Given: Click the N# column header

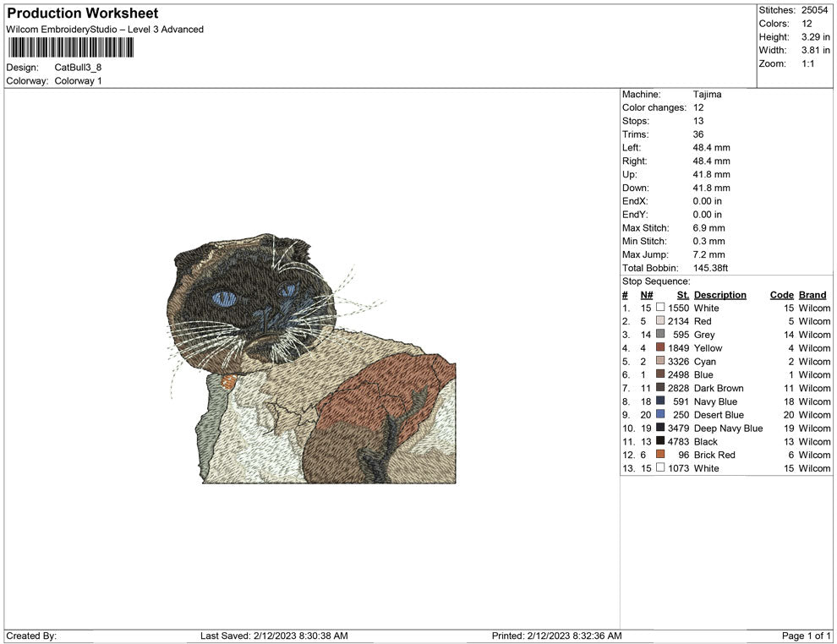Looking at the screenshot, I should coord(647,295).
